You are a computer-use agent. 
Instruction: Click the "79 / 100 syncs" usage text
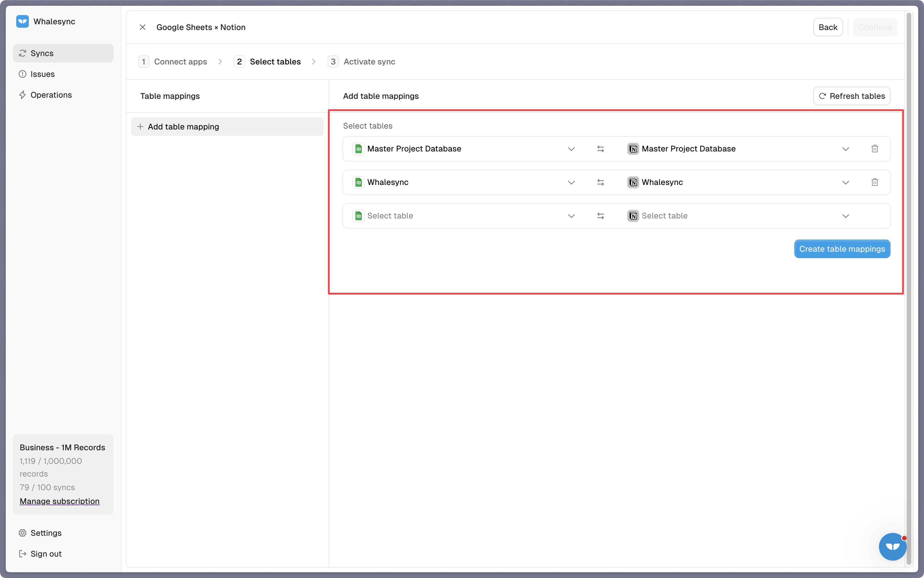pyautogui.click(x=47, y=488)
